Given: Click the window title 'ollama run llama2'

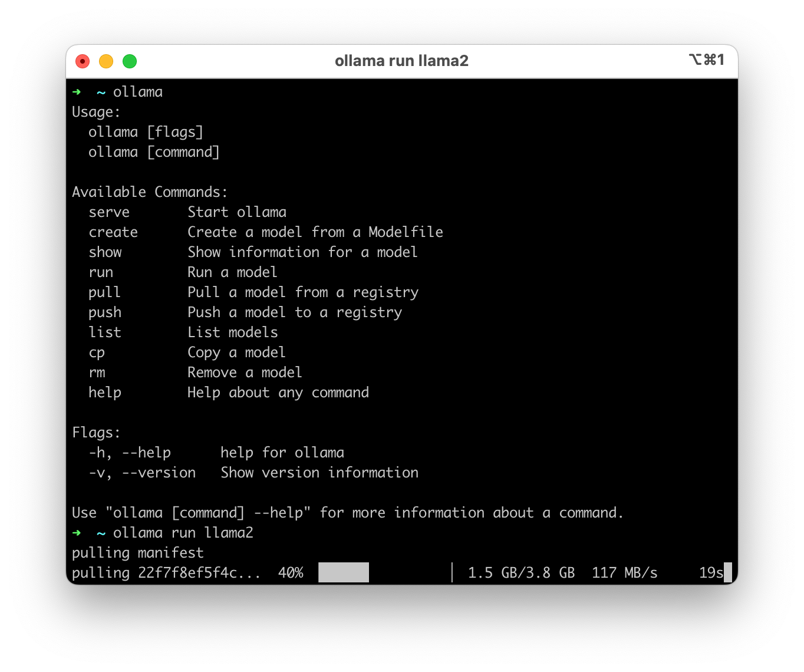Looking at the screenshot, I should [401, 61].
